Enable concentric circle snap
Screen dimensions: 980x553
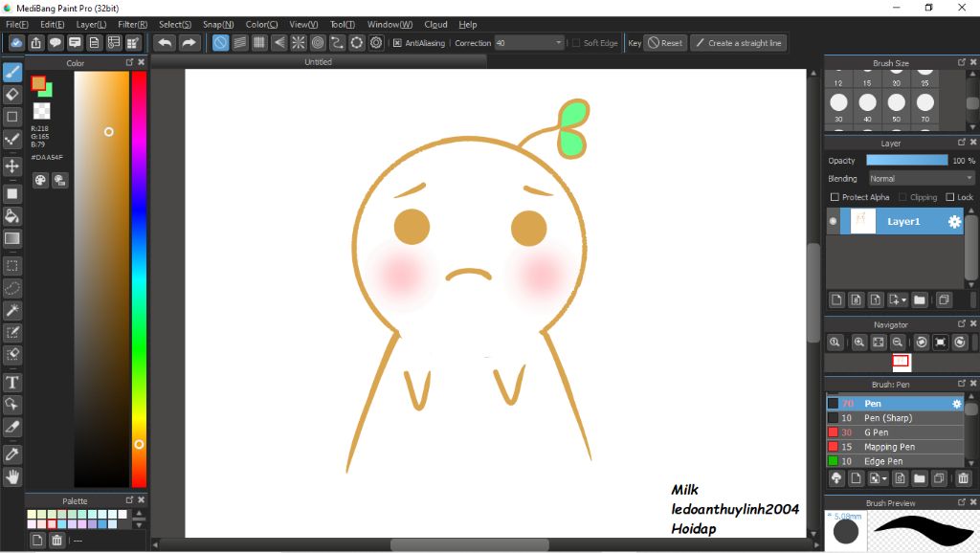318,43
